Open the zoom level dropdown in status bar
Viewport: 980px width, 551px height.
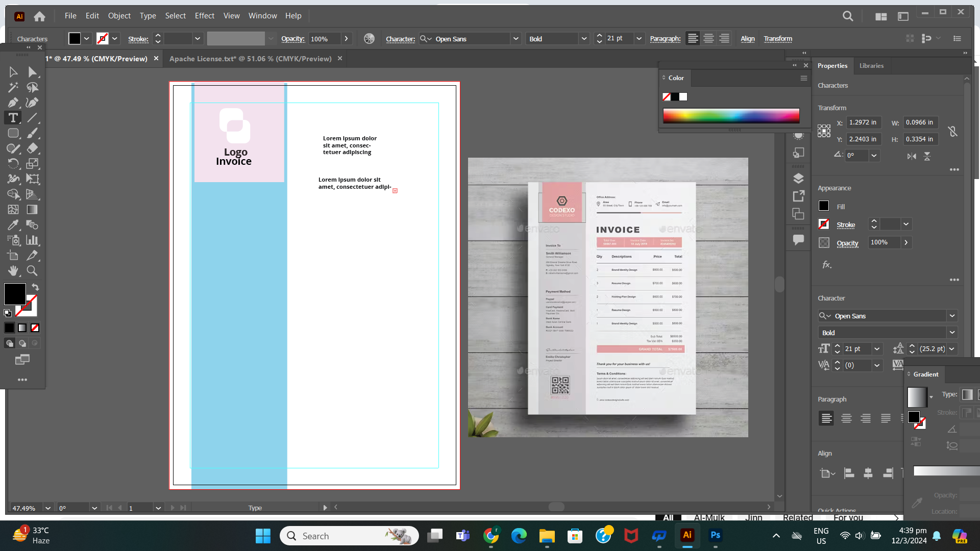click(x=47, y=508)
